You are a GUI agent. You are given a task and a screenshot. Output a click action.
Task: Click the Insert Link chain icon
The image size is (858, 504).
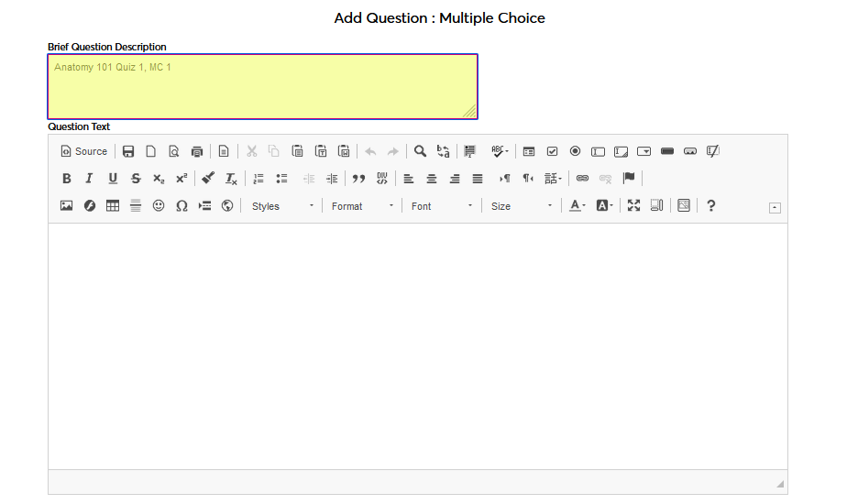(582, 179)
